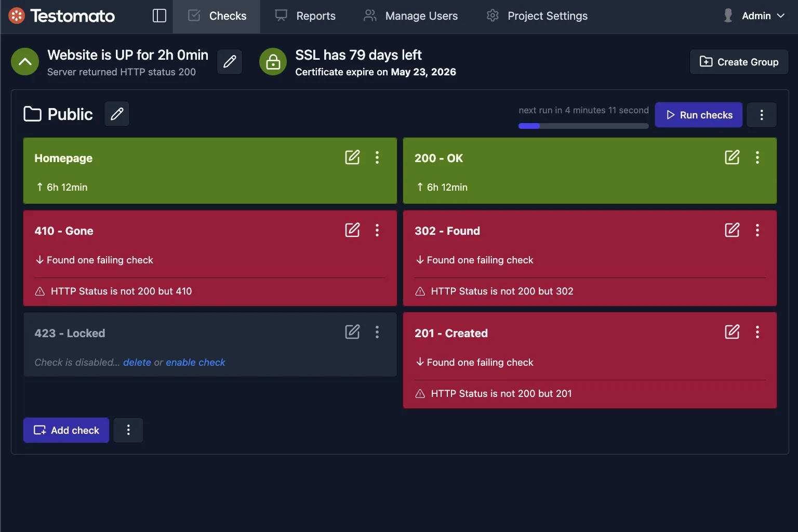
Task: Edit the Homepage check via its pencil icon
Action: [352, 157]
